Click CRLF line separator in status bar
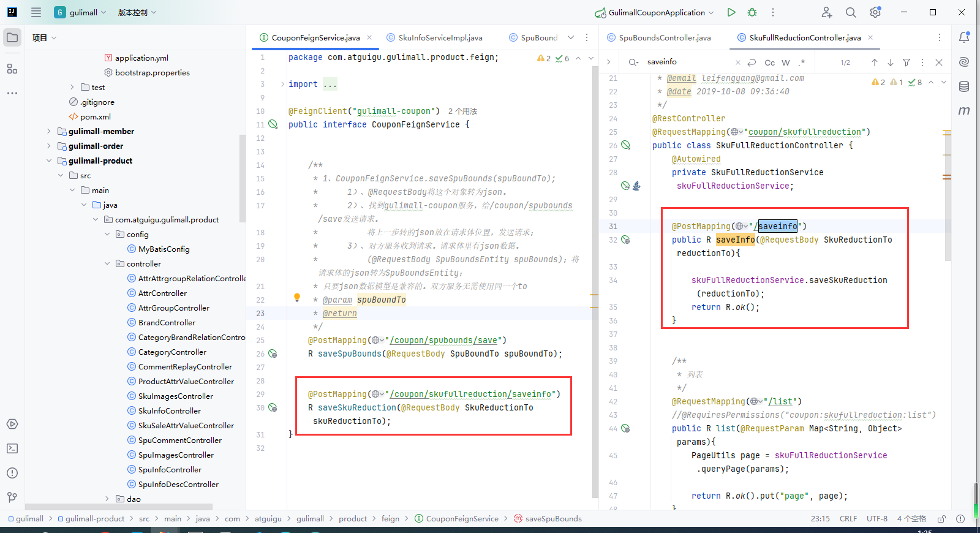980x533 pixels. tap(848, 518)
